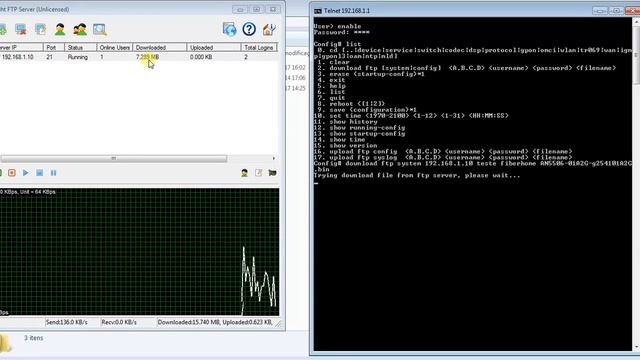Click the bandwidth traffic graph
Viewport: 640px width, 360px height.
point(140,252)
